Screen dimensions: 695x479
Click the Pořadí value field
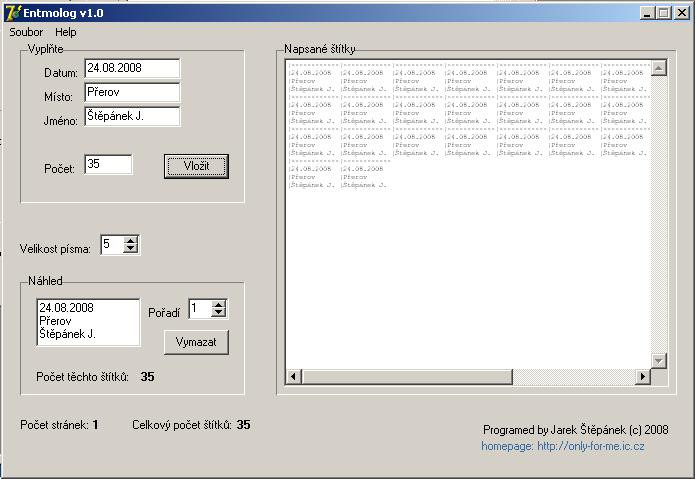200,309
